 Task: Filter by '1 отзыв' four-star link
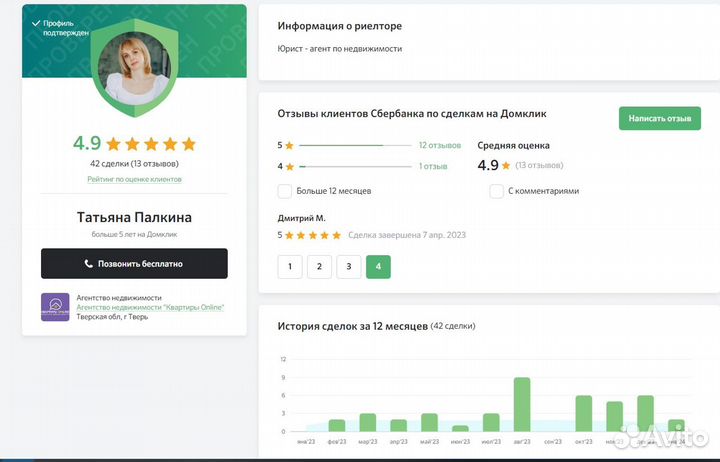pyautogui.click(x=433, y=166)
